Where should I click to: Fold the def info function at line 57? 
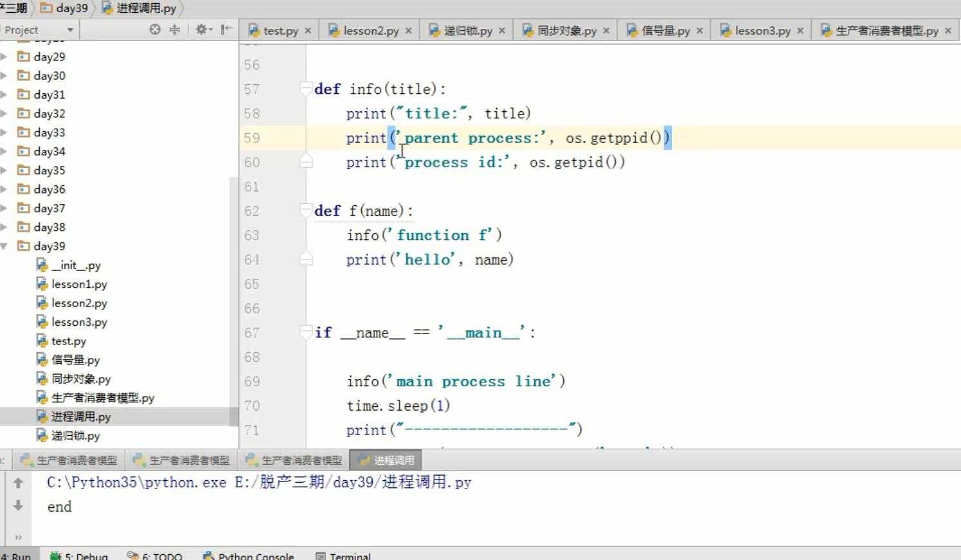coord(306,89)
